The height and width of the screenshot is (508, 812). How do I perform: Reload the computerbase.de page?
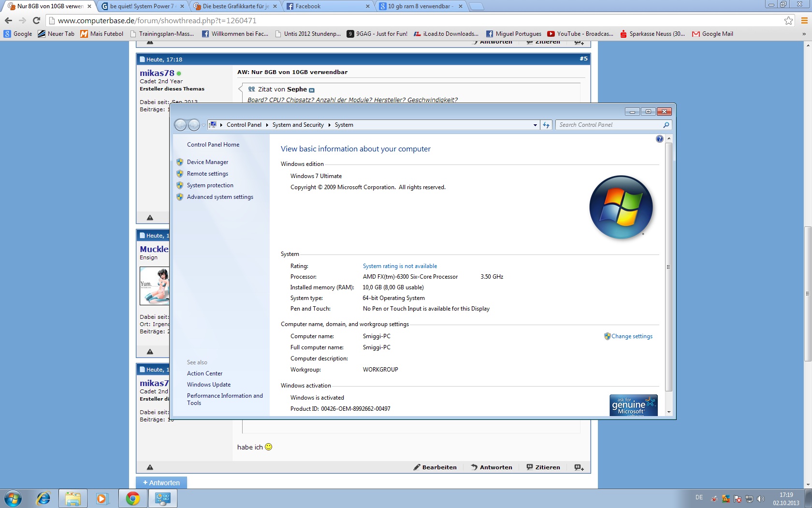pos(36,20)
